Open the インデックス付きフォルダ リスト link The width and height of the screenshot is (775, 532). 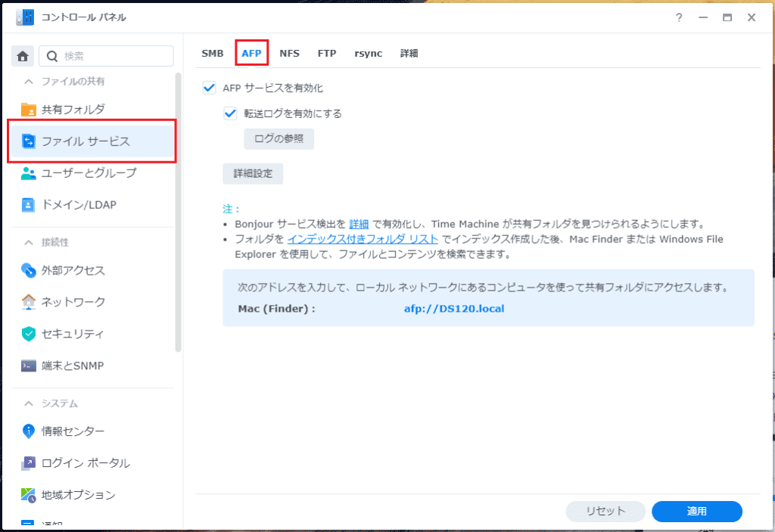point(363,239)
